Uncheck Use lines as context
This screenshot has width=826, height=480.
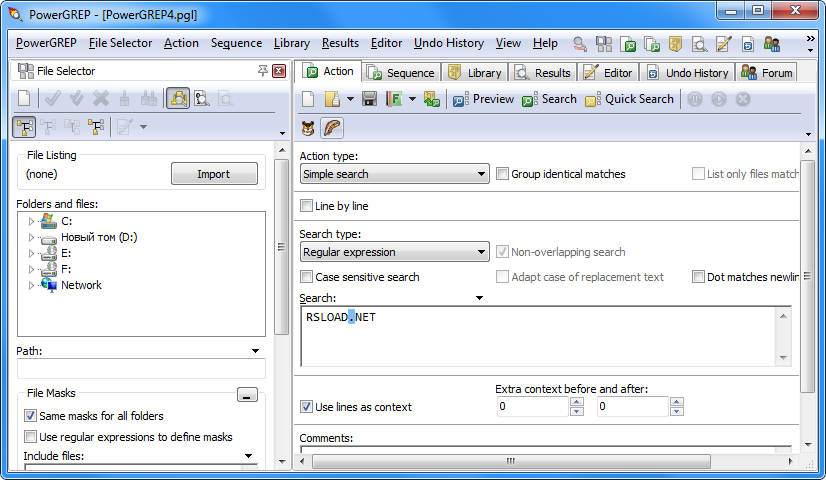coord(306,407)
